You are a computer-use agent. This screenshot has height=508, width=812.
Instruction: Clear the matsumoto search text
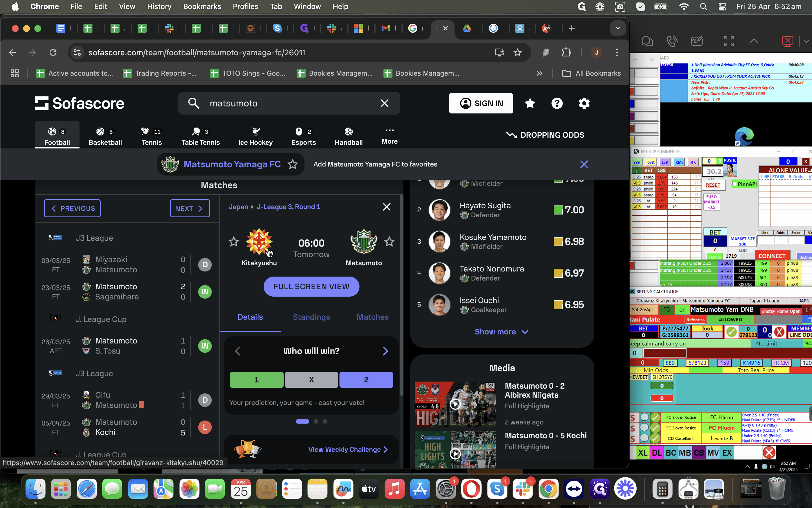click(x=385, y=104)
